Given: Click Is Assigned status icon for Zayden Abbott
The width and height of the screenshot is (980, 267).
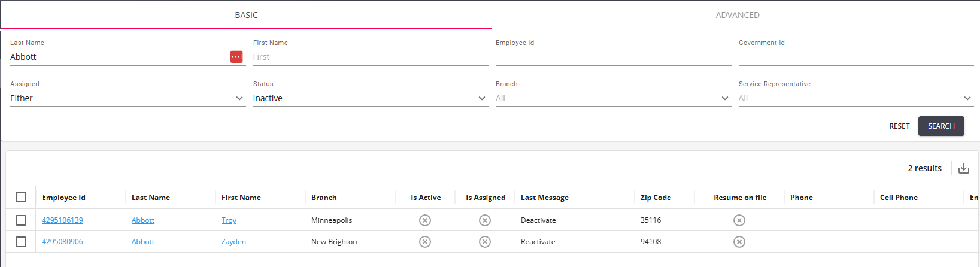Looking at the screenshot, I should 485,242.
